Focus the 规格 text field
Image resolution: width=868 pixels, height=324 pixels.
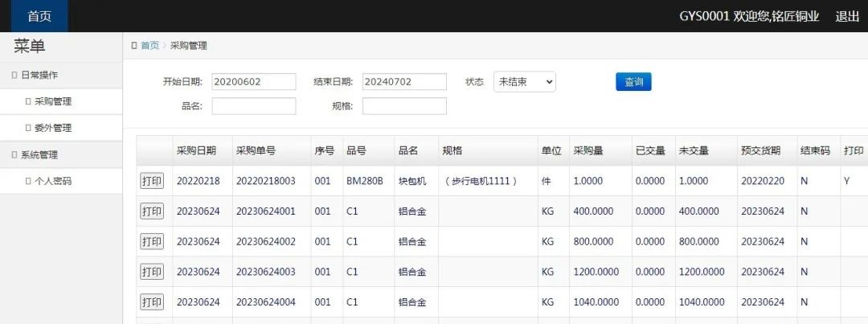[x=404, y=106]
